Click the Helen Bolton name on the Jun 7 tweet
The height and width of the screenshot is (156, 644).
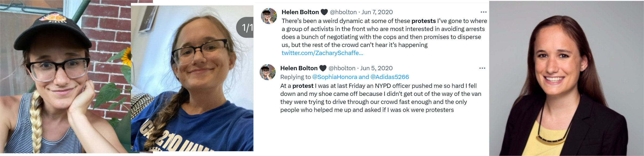[300, 12]
